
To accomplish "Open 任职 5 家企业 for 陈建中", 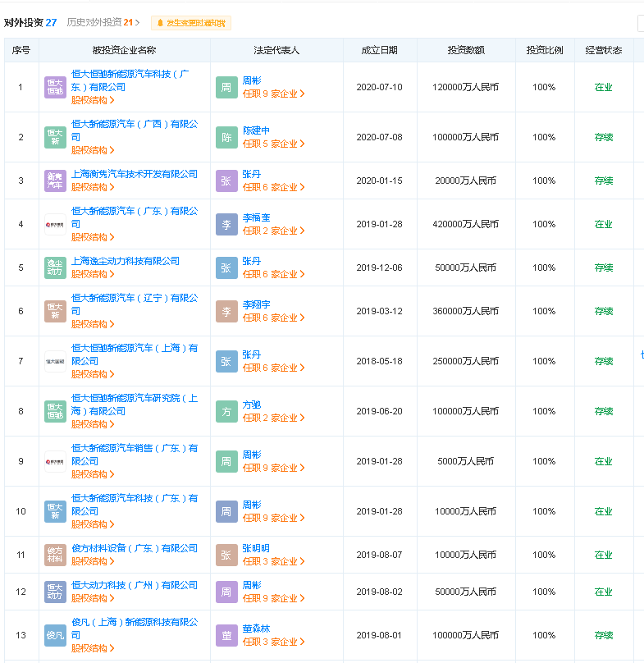I will click(x=273, y=144).
